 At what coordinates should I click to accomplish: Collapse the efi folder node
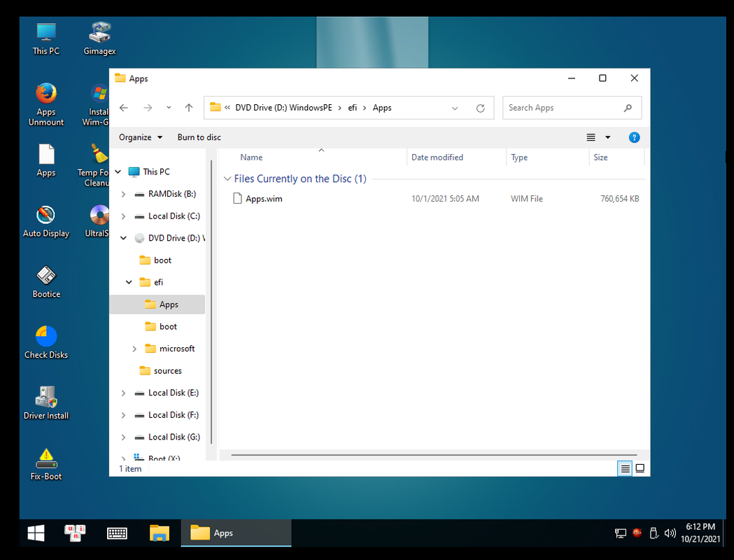click(x=129, y=282)
